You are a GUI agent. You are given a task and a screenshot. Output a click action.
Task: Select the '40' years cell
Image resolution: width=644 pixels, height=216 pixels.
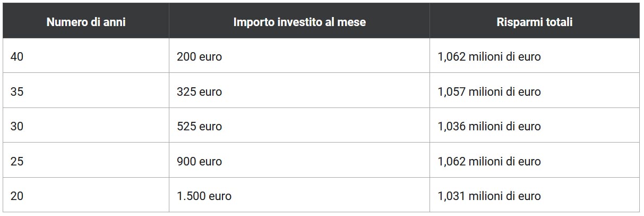tap(17, 56)
